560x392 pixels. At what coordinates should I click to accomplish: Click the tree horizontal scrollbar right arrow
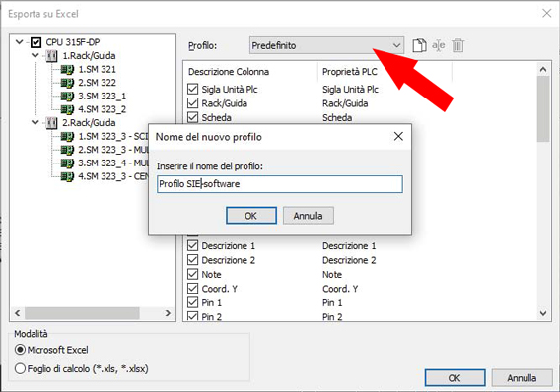tap(168, 313)
